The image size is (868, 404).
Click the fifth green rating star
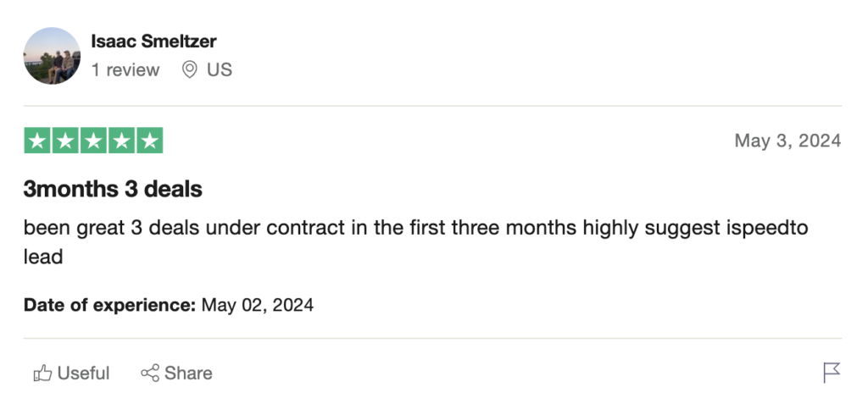pyautogui.click(x=149, y=141)
